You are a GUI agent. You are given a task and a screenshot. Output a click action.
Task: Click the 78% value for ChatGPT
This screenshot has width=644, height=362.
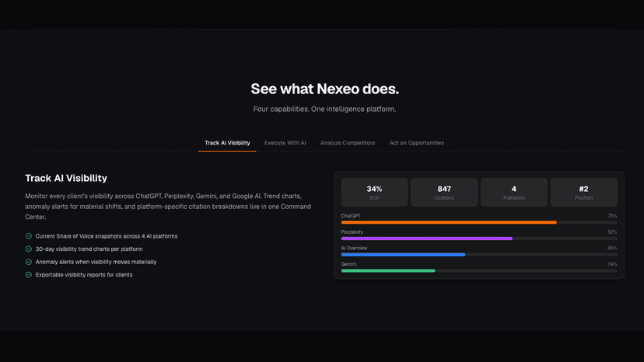(612, 216)
